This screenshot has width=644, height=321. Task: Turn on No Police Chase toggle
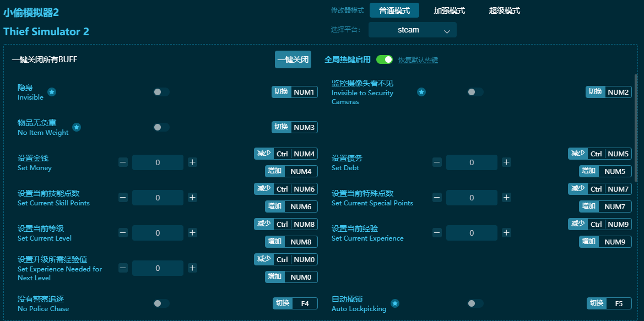[161, 303]
